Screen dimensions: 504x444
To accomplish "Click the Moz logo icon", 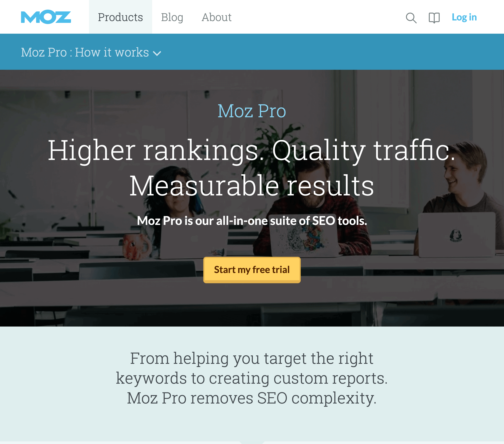I will pyautogui.click(x=46, y=16).
